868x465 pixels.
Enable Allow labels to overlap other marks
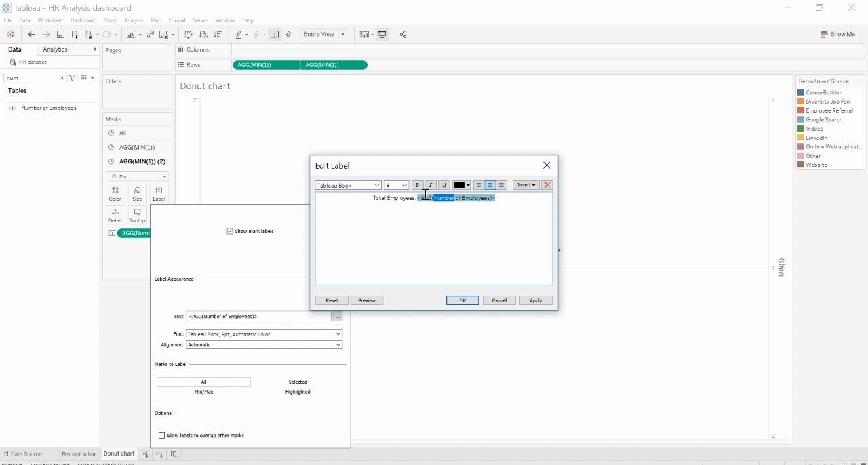click(x=161, y=435)
